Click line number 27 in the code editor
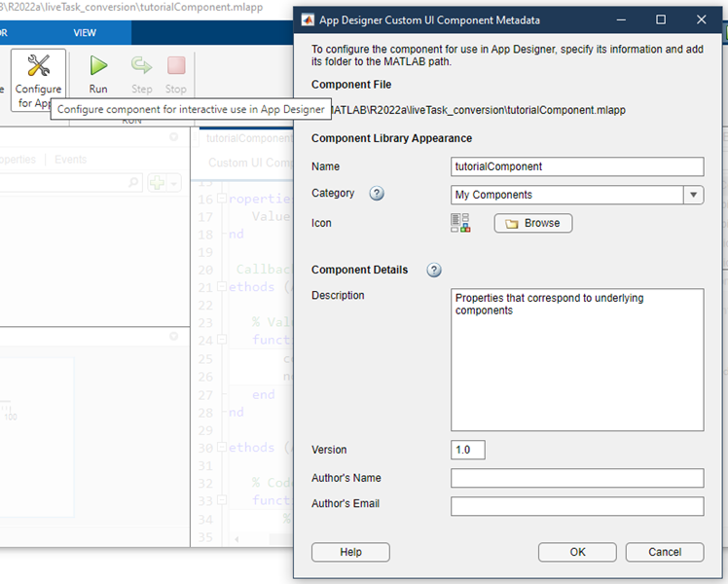This screenshot has height=584, width=728. [x=205, y=395]
